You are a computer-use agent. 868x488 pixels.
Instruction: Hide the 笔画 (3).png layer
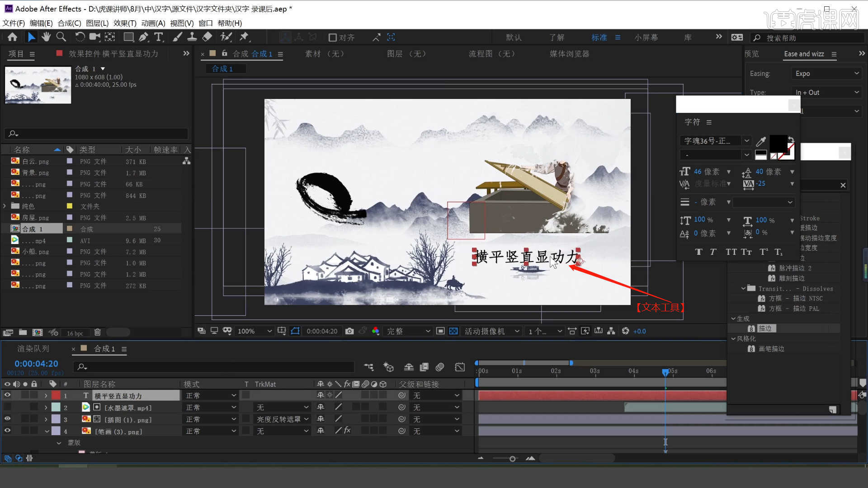coord(7,431)
